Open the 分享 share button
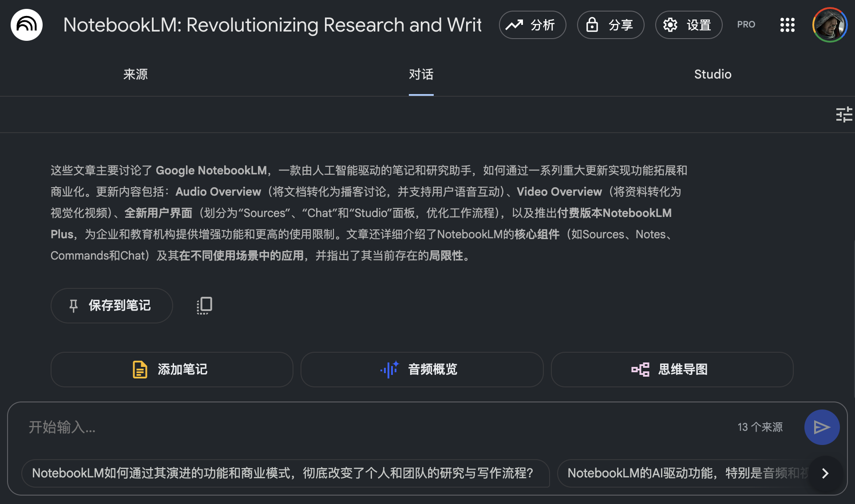This screenshot has height=504, width=855. (610, 25)
